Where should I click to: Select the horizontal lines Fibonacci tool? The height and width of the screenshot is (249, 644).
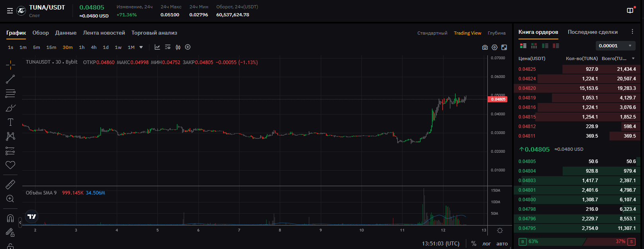(x=10, y=93)
